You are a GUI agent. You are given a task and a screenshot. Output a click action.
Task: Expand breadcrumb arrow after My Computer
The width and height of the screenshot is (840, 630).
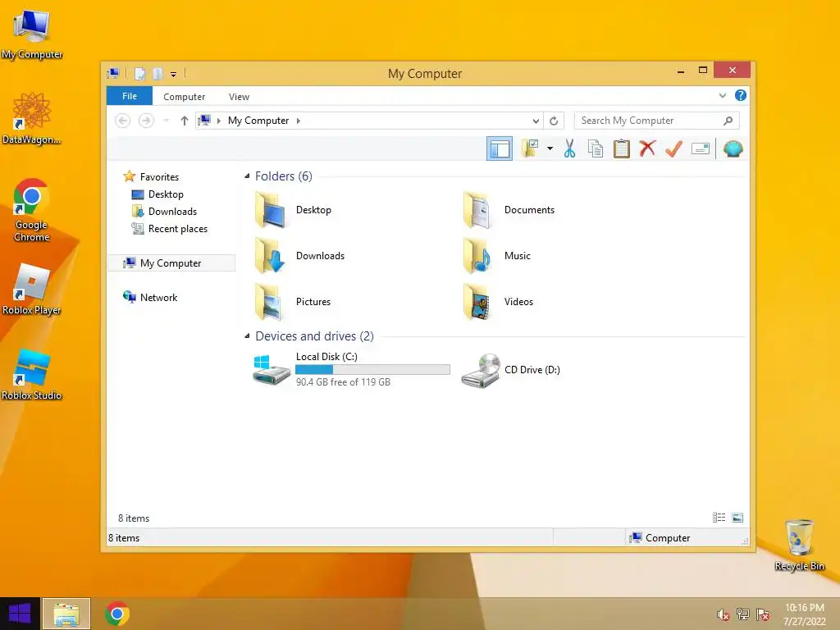pyautogui.click(x=299, y=121)
